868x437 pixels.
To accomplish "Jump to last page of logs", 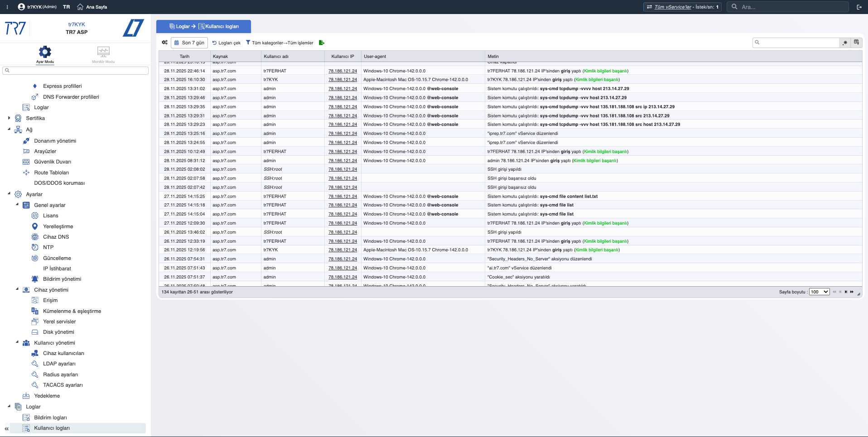I will click(852, 292).
